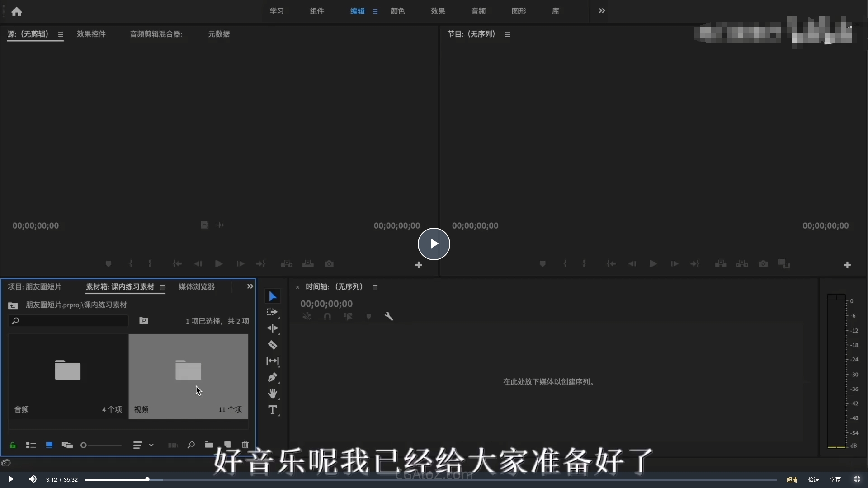Open the 媒体浏览器 tab
This screenshot has width=868, height=488.
(196, 287)
